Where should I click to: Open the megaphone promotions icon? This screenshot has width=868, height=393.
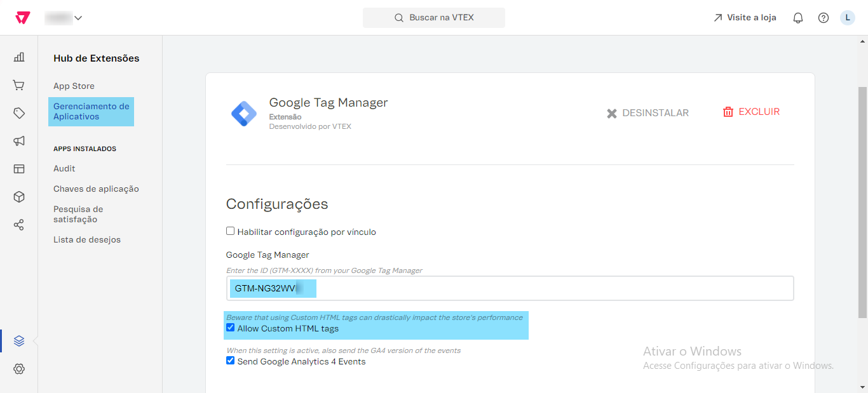pos(19,141)
